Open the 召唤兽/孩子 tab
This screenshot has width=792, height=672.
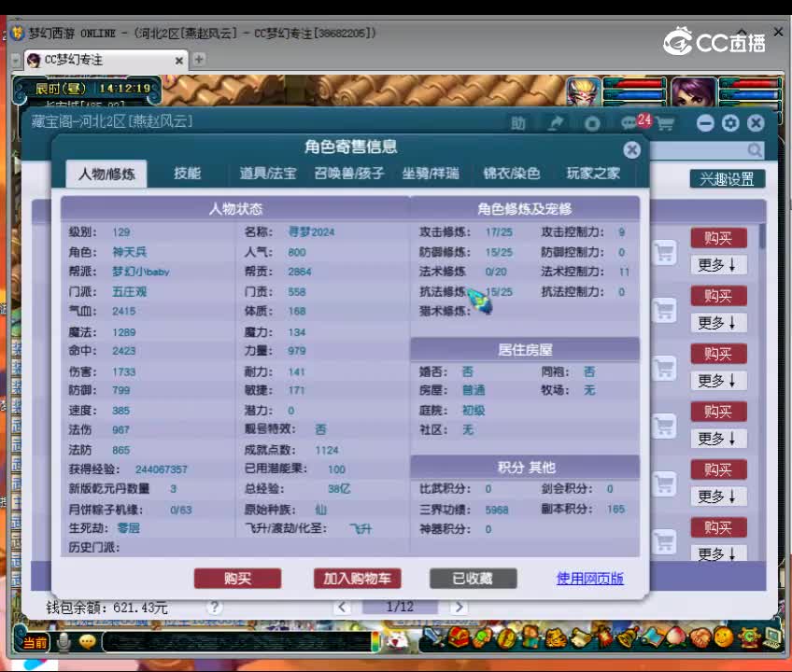[x=349, y=174]
